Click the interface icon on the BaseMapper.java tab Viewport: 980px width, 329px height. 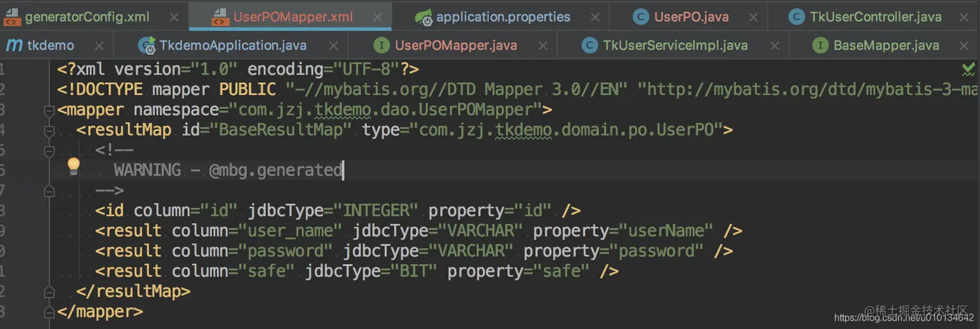click(820, 45)
